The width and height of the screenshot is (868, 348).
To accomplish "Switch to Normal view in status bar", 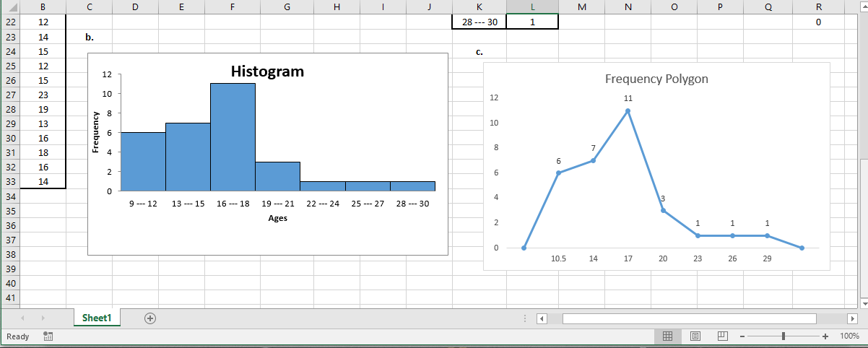I will pyautogui.click(x=668, y=336).
